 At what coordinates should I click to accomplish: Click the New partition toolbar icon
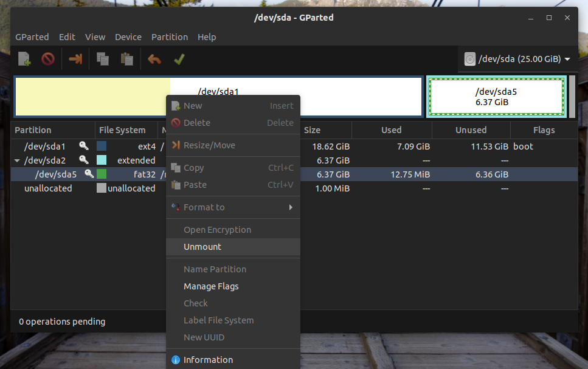pos(24,59)
